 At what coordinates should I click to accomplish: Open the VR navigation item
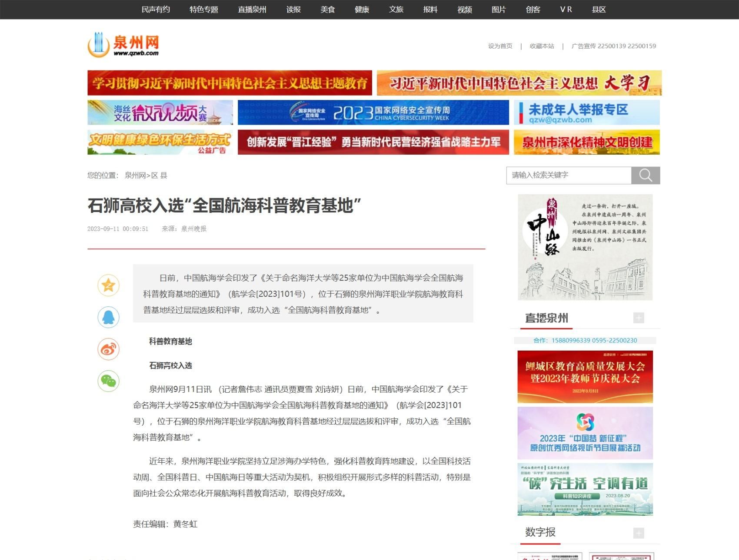point(566,10)
